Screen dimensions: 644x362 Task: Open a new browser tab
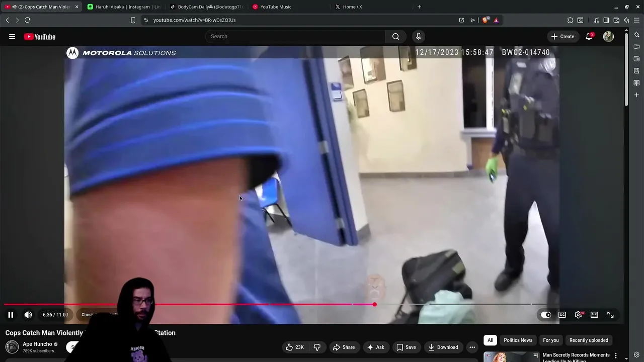pos(419,7)
